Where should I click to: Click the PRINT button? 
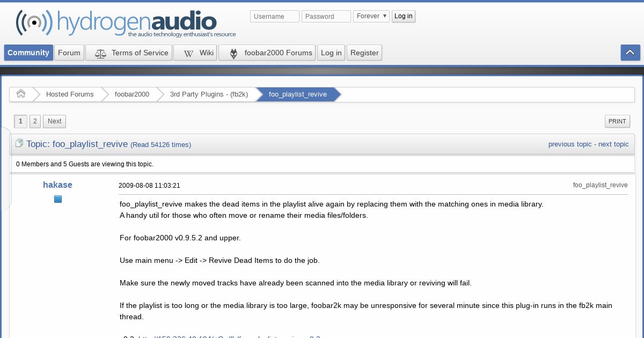pos(617,121)
